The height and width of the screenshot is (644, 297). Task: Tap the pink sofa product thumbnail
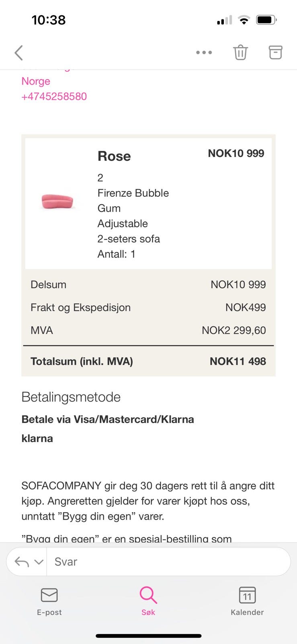pos(57,201)
